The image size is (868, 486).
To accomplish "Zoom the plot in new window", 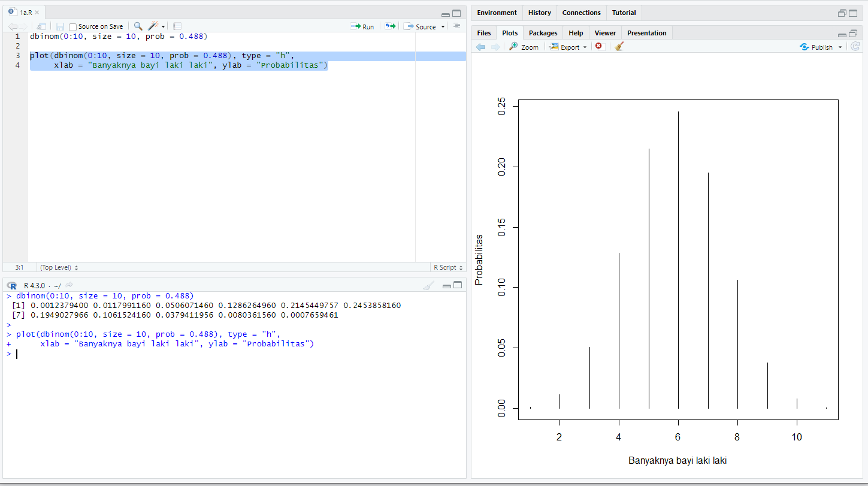I will pyautogui.click(x=524, y=47).
